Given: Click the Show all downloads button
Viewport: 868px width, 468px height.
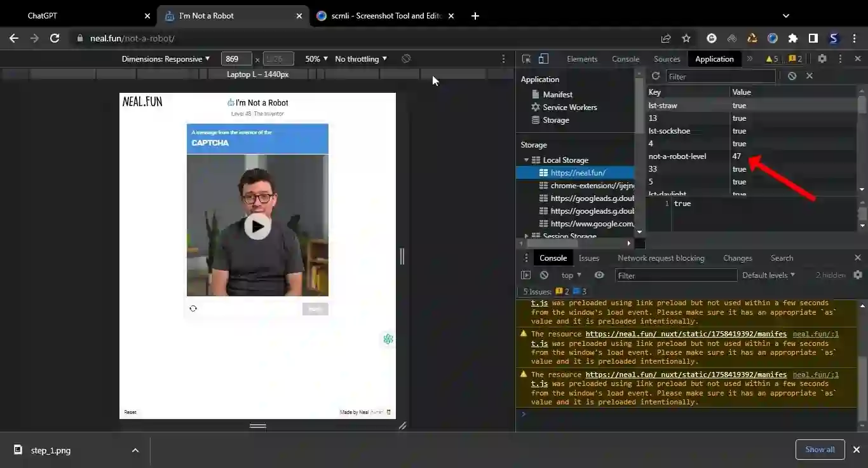Looking at the screenshot, I should click(820, 450).
